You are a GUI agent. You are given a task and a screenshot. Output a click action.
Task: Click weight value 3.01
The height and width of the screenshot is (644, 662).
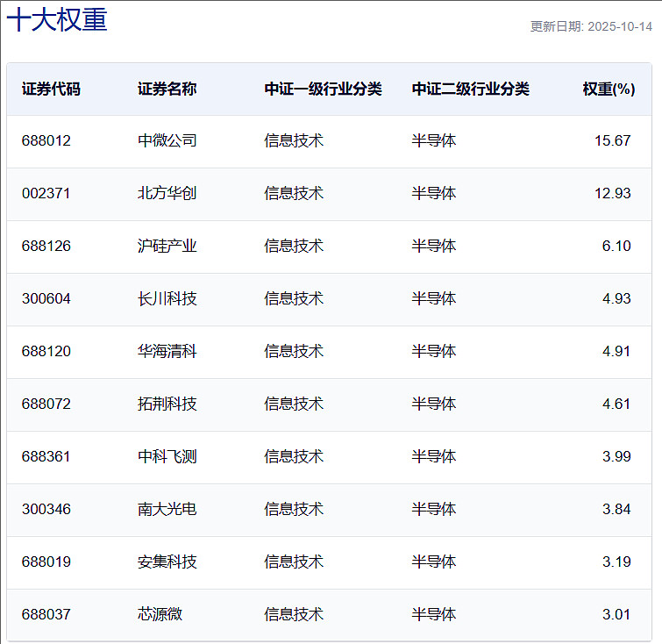point(616,614)
